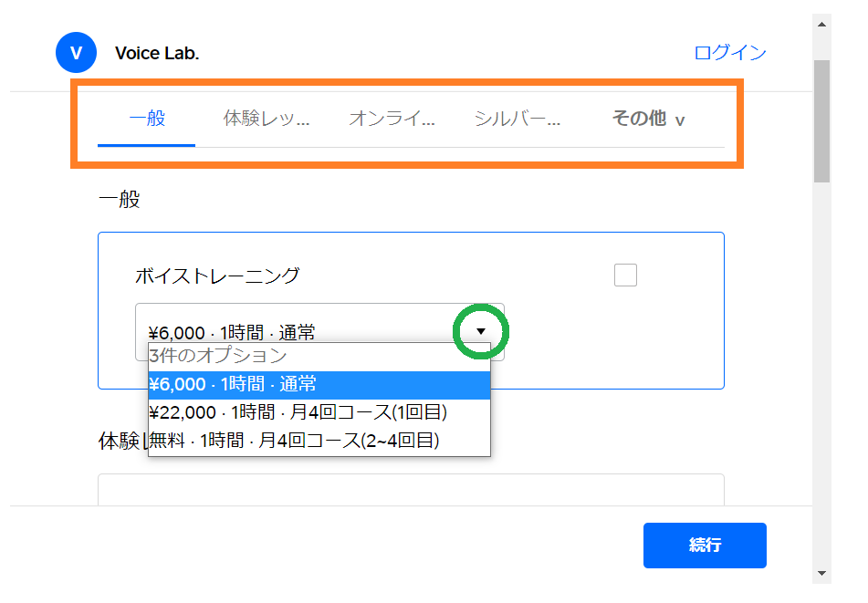Expand the その他 dropdown menu
This screenshot has width=868, height=603.
point(647,119)
